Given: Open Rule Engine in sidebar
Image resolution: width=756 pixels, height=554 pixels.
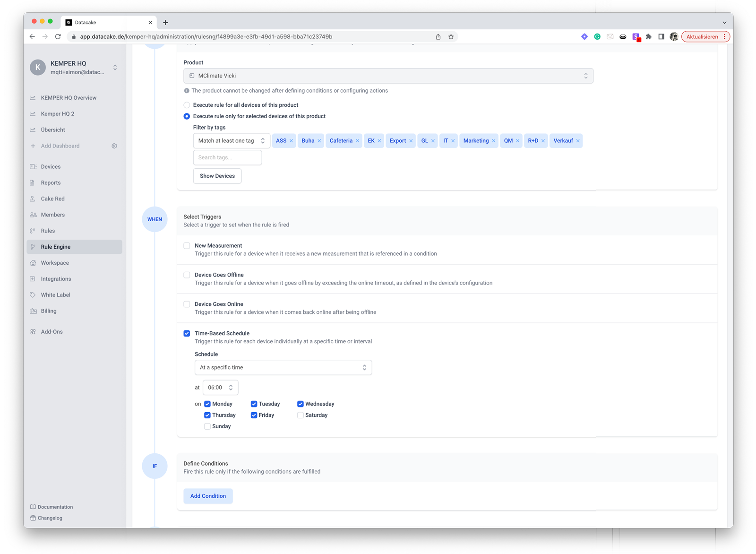Looking at the screenshot, I should (74, 247).
